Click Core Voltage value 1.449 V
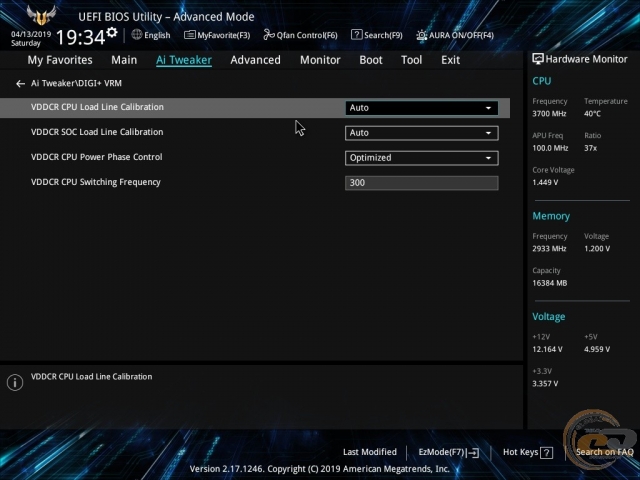640x480 pixels. pos(545,182)
